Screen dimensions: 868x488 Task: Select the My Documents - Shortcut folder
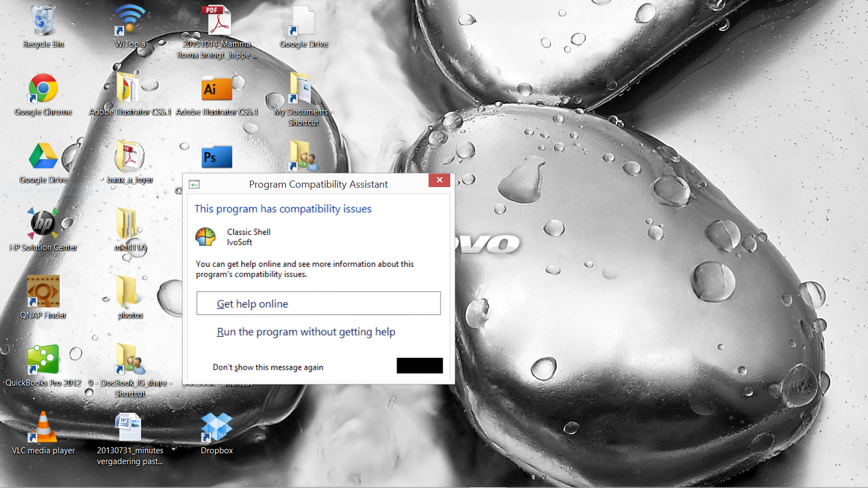tap(302, 89)
